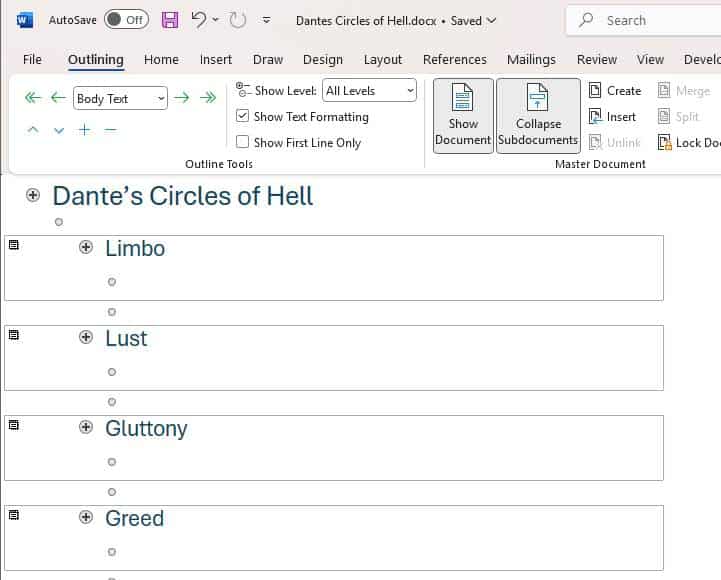Switch to the References tab
This screenshot has height=580, width=721.
point(454,60)
